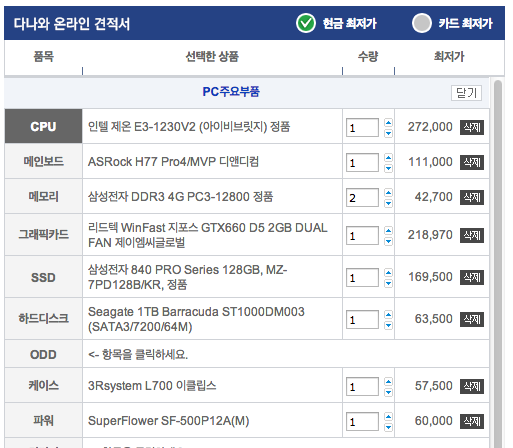Decrease 메모리 quantity with down arrow

pyautogui.click(x=388, y=203)
